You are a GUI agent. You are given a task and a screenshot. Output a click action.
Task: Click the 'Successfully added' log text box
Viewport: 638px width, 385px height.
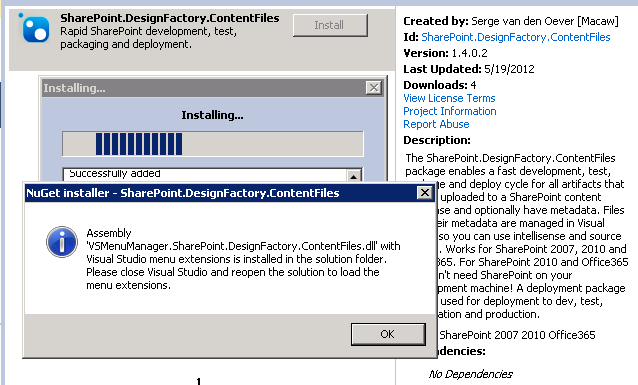pyautogui.click(x=205, y=175)
